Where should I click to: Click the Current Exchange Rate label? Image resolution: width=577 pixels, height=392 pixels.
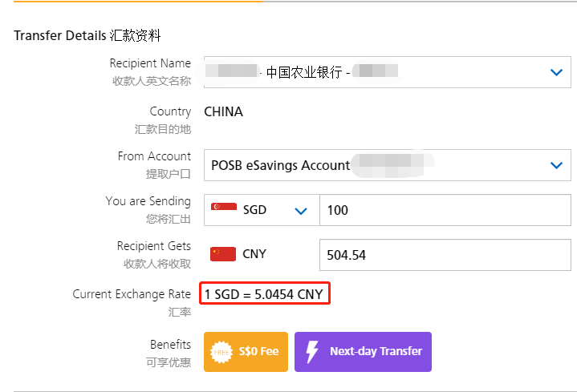[x=132, y=294]
